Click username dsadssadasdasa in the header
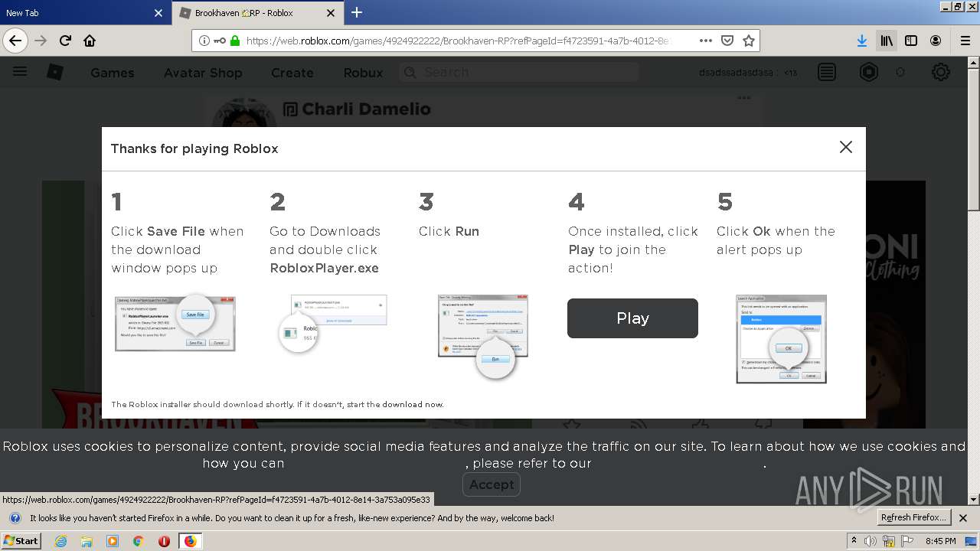This screenshot has height=551, width=980. click(x=736, y=73)
